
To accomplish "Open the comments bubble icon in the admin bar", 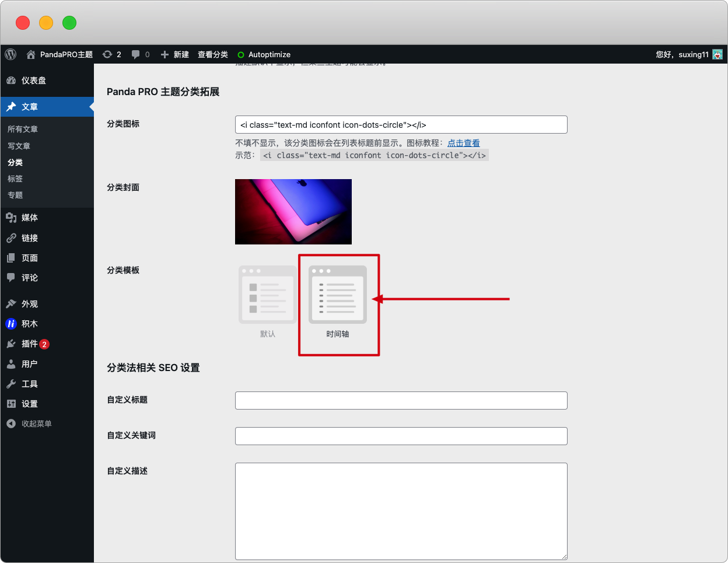I will 140,54.
